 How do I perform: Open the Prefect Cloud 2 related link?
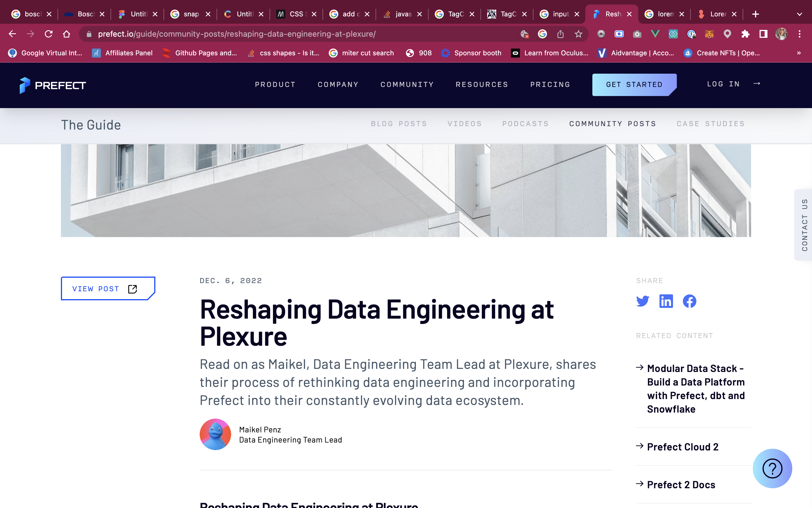pyautogui.click(x=683, y=447)
